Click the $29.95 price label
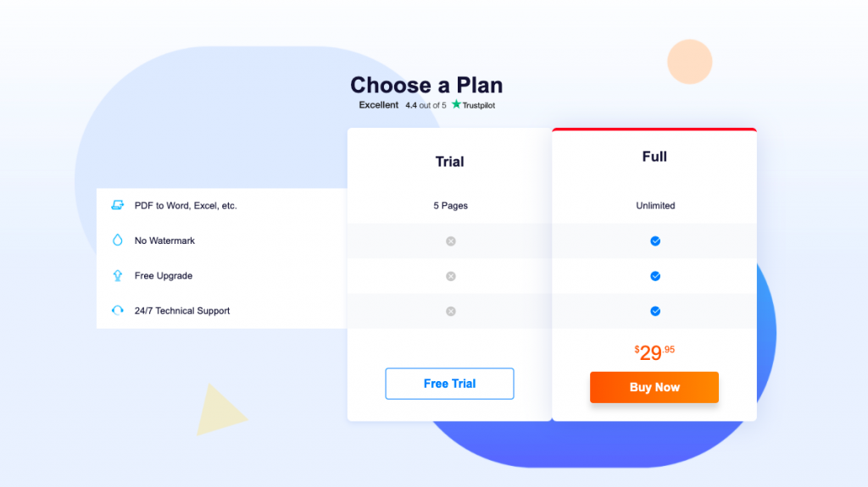The width and height of the screenshot is (868, 487). coord(654,352)
